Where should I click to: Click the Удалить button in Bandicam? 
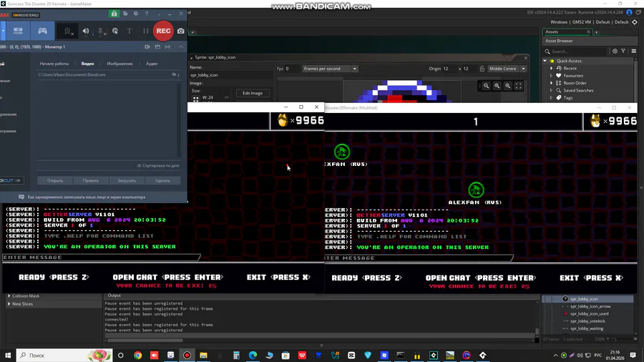[162, 180]
